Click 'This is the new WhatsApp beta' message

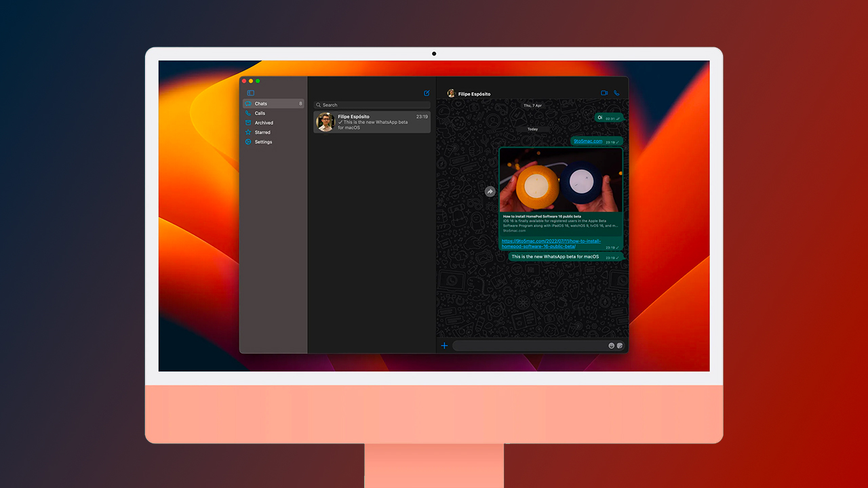(566, 257)
